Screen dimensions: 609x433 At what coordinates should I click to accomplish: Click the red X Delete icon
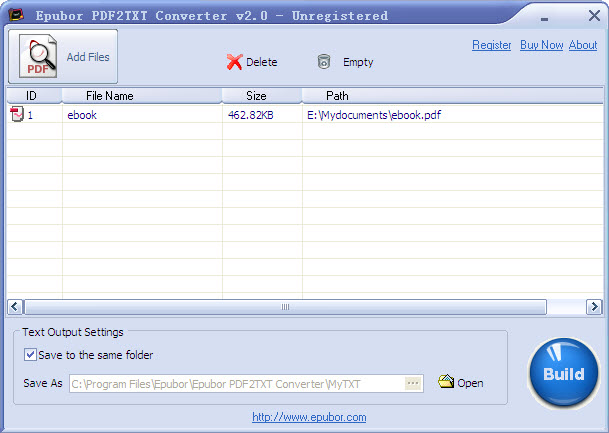pos(235,62)
